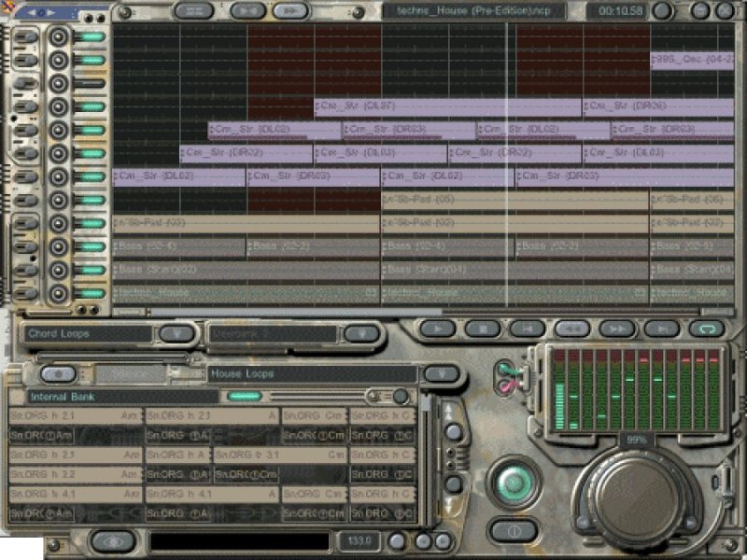Open dropdown next to the UserBank field
The height and width of the screenshot is (560, 747).
coord(361,334)
